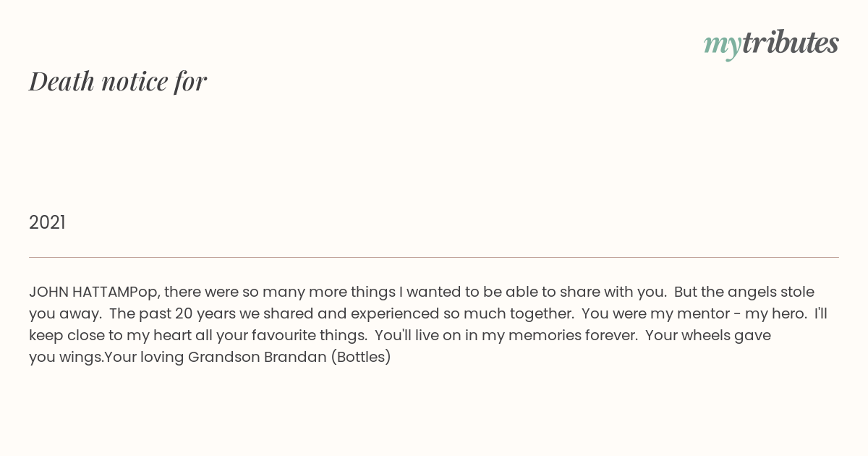Click the name "Grandson Brandan"
868x456 pixels.
[258, 357]
